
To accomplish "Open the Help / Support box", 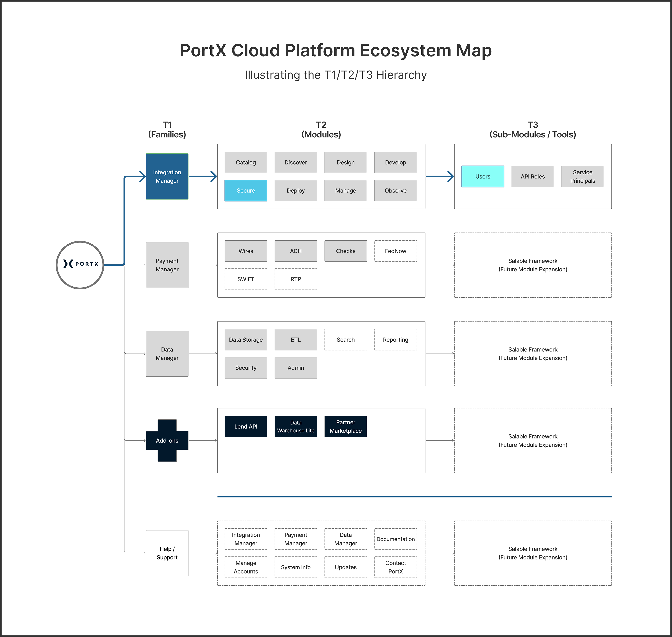I will 167,553.
